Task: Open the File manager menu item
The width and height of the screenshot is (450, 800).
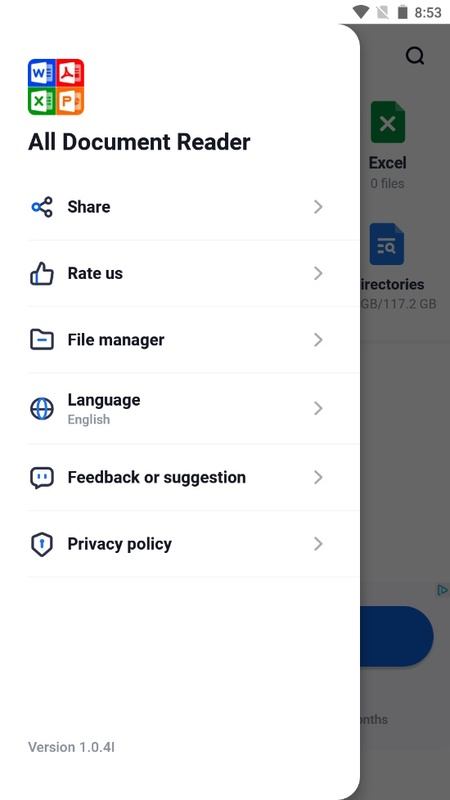Action: point(193,340)
